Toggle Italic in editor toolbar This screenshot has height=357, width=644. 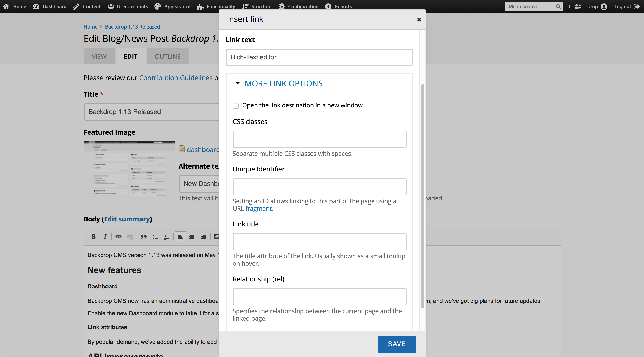click(105, 237)
